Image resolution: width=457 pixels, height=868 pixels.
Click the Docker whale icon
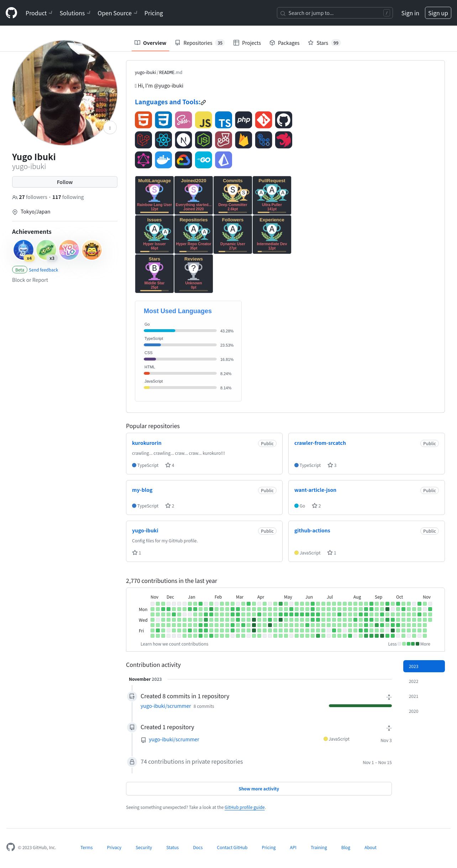point(163,160)
